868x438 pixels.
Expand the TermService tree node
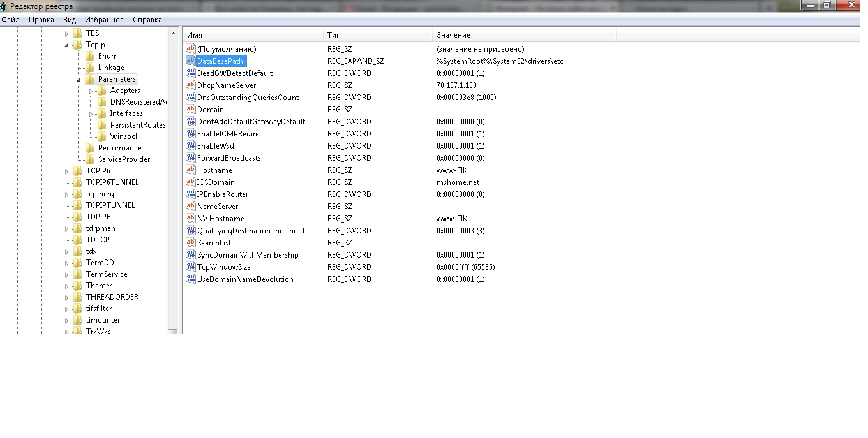[x=67, y=274]
